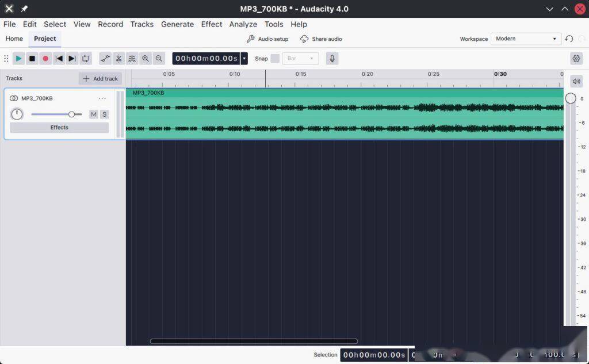Viewport: 589px width, 364px height.
Task: Open the track Effects button
Action: tap(59, 128)
